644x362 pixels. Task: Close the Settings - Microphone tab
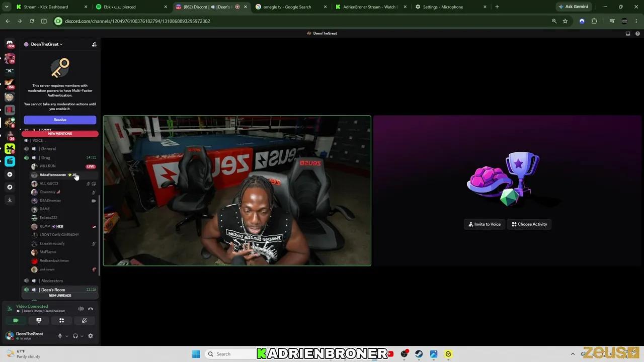[x=485, y=7]
